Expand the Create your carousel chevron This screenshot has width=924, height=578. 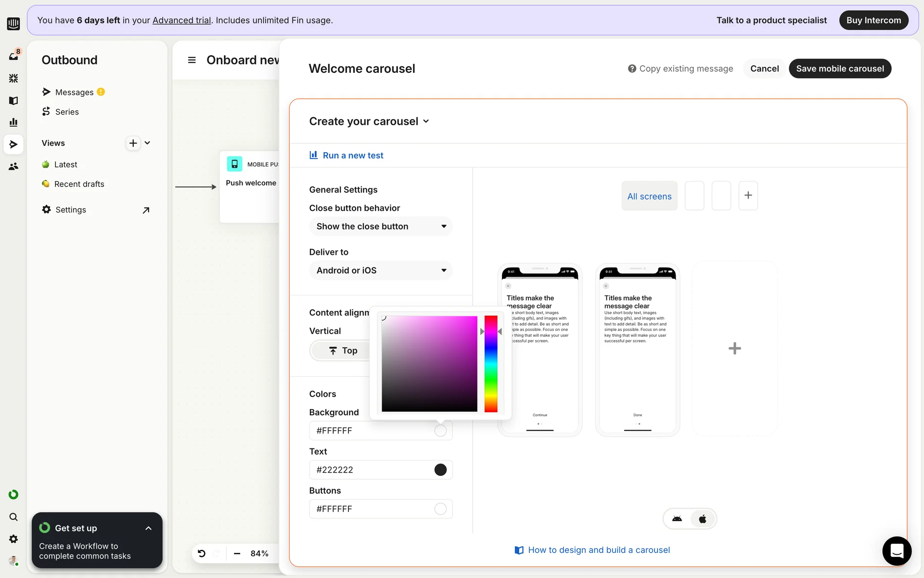tap(426, 121)
